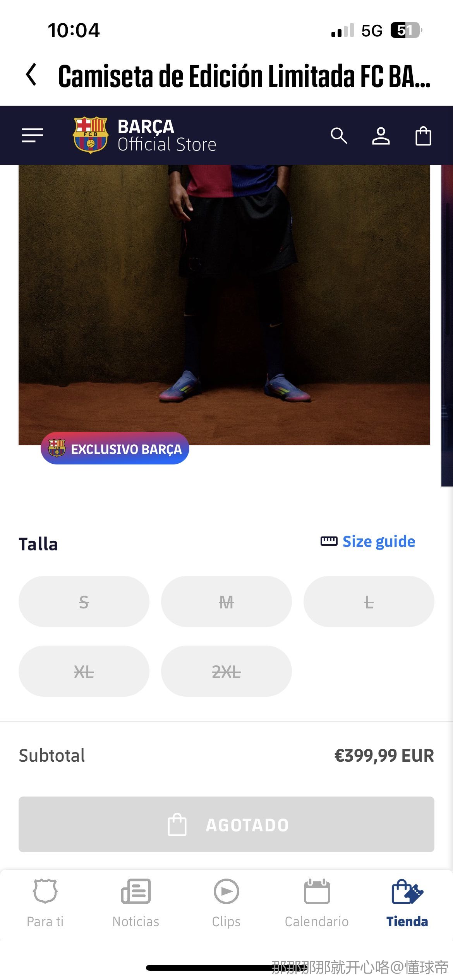
Task: Select size M option
Action: click(226, 601)
